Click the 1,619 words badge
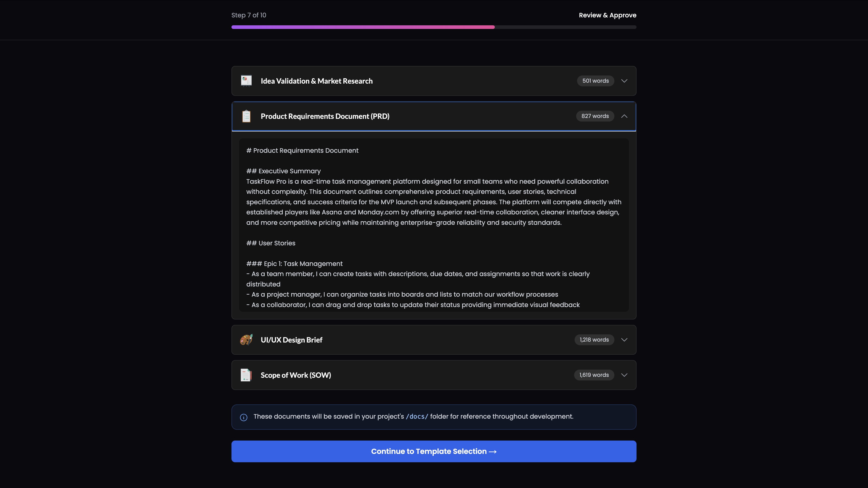868x488 pixels. point(594,375)
